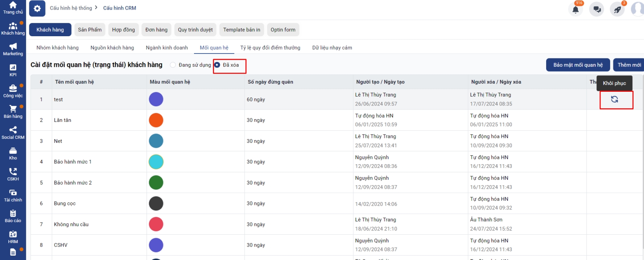Viewport: 644px width, 260px height.
Task: Open the settings gear icon
Action: tap(37, 8)
